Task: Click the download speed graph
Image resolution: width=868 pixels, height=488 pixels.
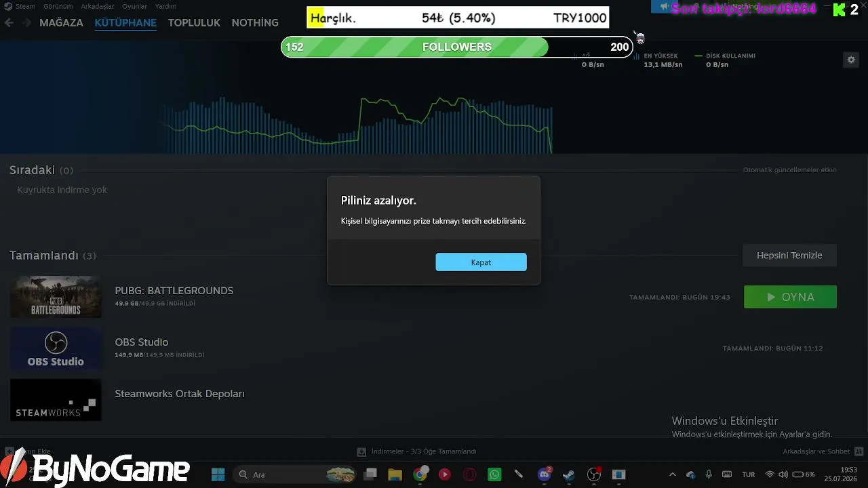Action: (357, 125)
